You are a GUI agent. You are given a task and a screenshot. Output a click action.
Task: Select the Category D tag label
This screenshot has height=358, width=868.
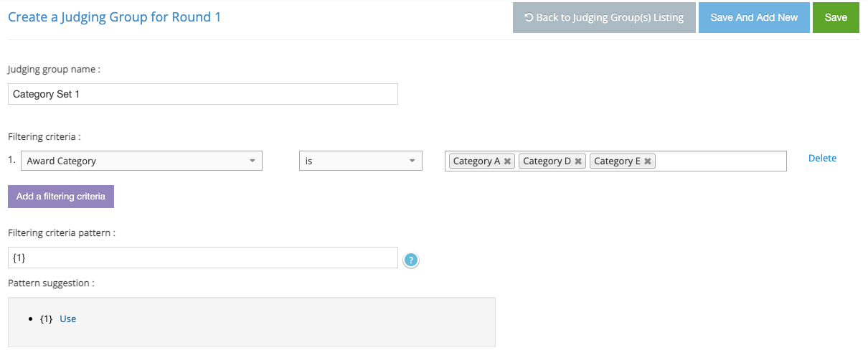pos(547,161)
